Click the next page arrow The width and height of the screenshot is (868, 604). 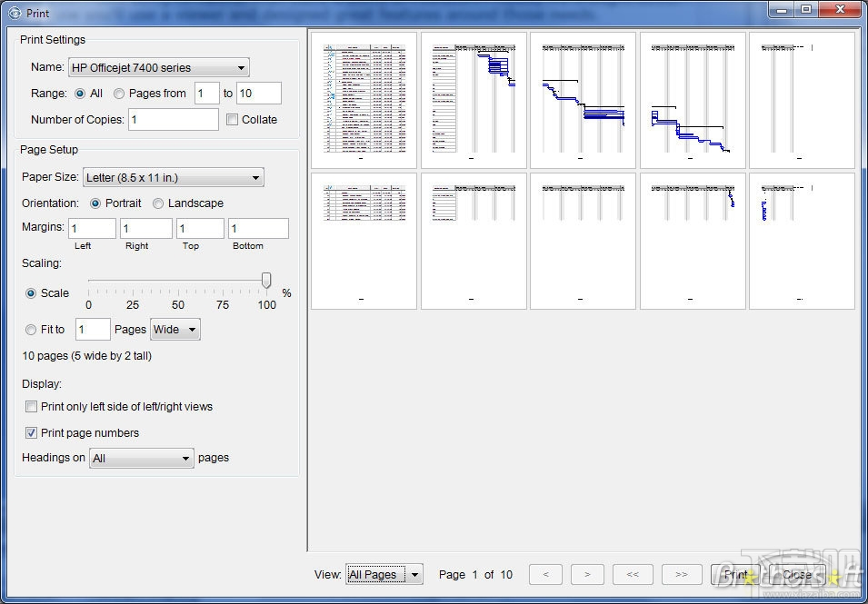pos(587,574)
